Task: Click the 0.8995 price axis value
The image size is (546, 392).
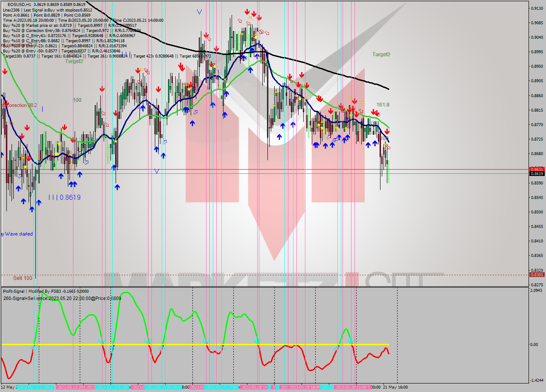Action: tap(537, 52)
